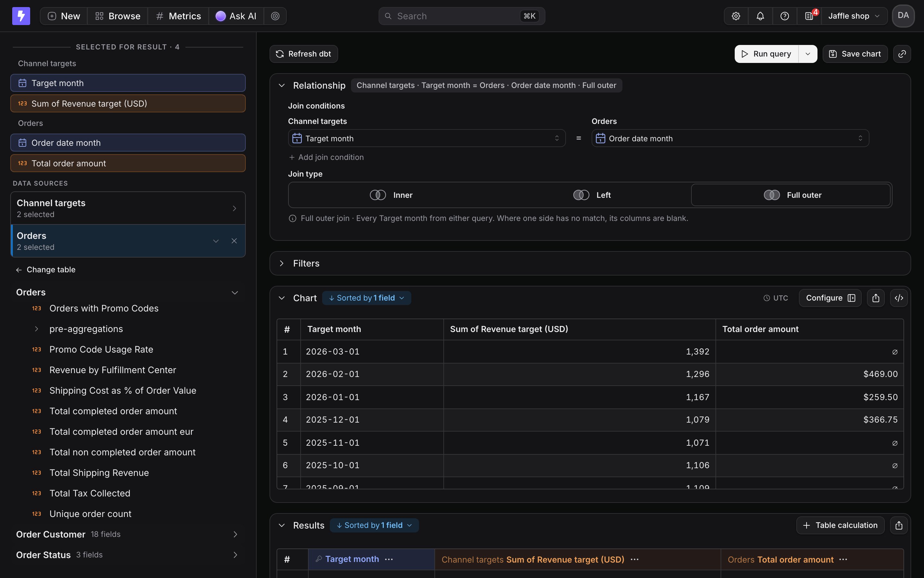Deselect the Target month selected field

click(128, 83)
